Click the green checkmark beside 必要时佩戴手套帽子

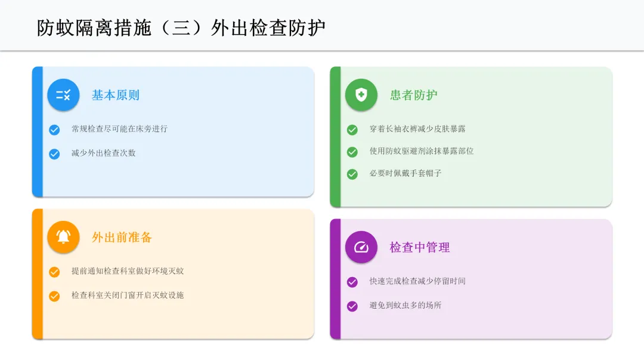point(352,174)
